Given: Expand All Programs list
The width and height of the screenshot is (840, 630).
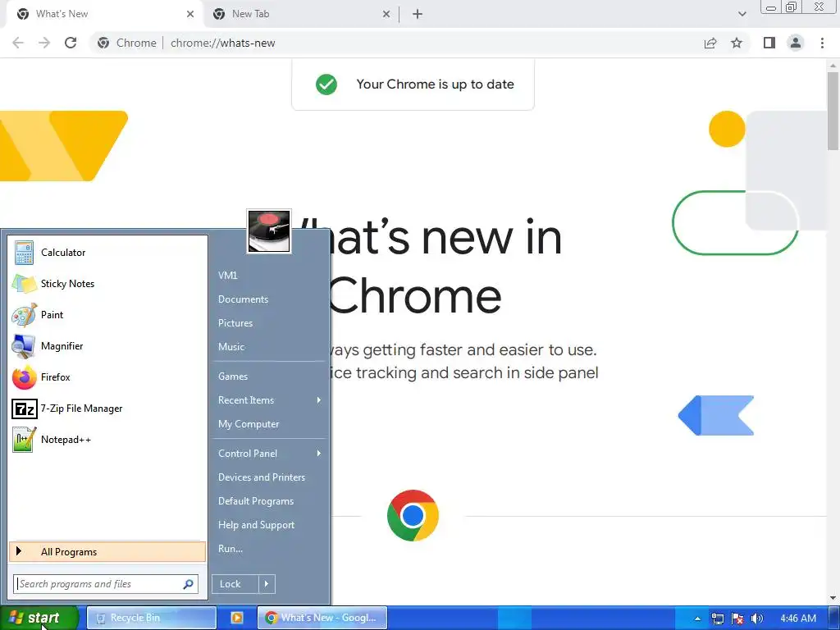Looking at the screenshot, I should [107, 552].
